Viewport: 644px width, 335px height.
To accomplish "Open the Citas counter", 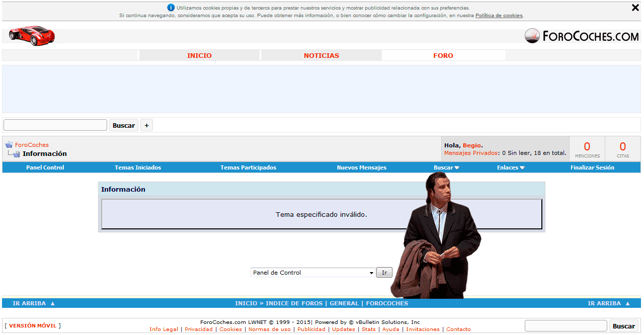I will (623, 149).
